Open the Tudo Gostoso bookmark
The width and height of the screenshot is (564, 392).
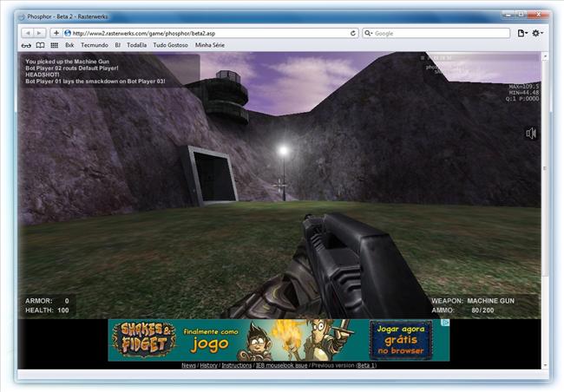(x=170, y=45)
